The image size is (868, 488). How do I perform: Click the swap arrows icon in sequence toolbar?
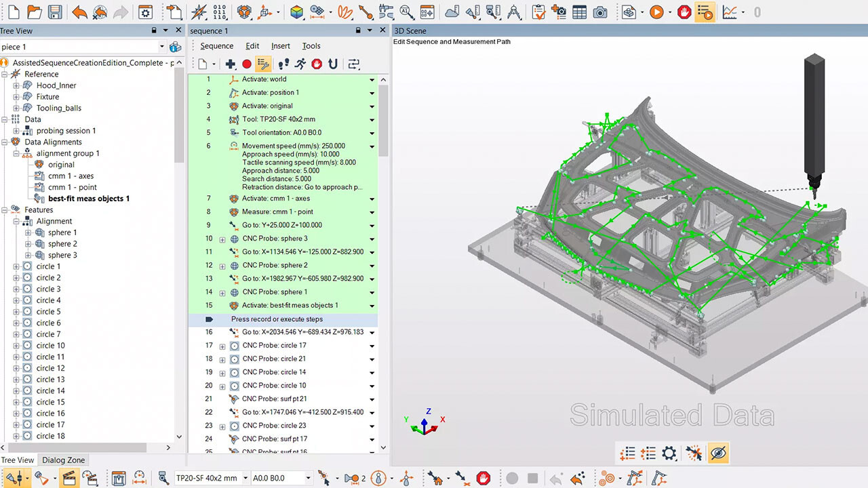[x=353, y=64]
